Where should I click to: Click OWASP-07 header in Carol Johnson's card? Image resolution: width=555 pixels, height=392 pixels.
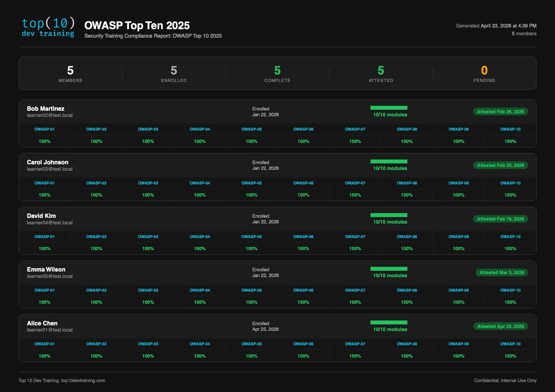click(x=355, y=183)
